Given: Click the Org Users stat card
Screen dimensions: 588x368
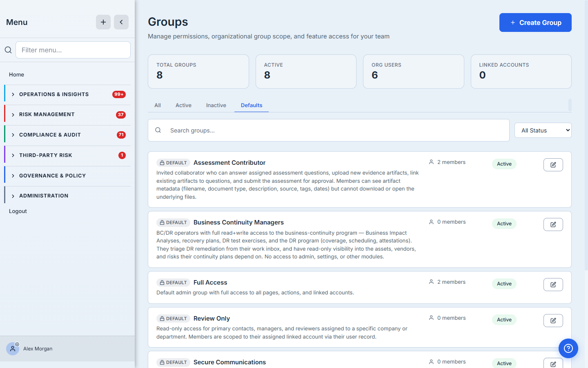Looking at the screenshot, I should (x=414, y=72).
